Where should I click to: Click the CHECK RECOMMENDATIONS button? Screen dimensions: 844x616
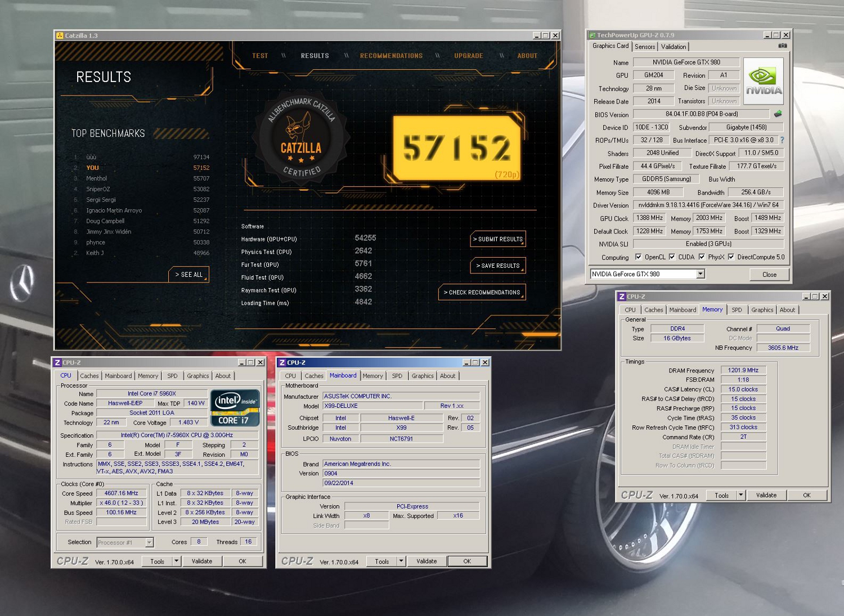(x=482, y=293)
